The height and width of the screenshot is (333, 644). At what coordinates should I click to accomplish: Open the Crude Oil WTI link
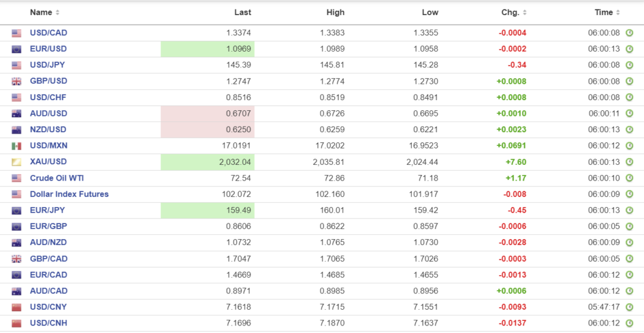point(57,178)
